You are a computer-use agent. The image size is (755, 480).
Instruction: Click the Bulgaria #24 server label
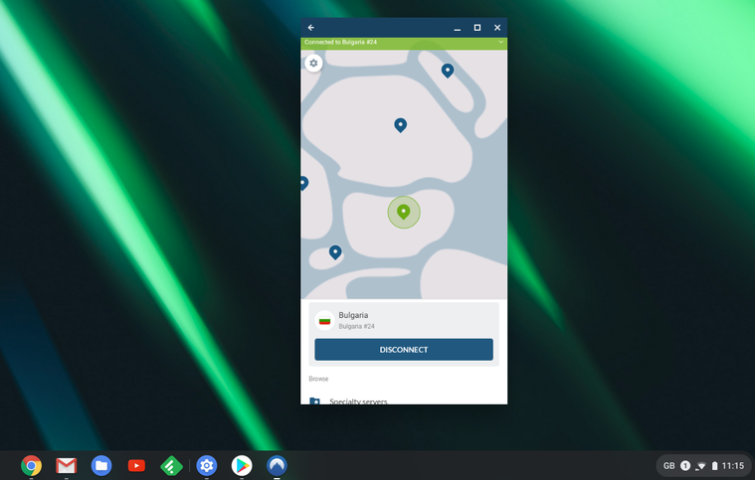point(356,326)
